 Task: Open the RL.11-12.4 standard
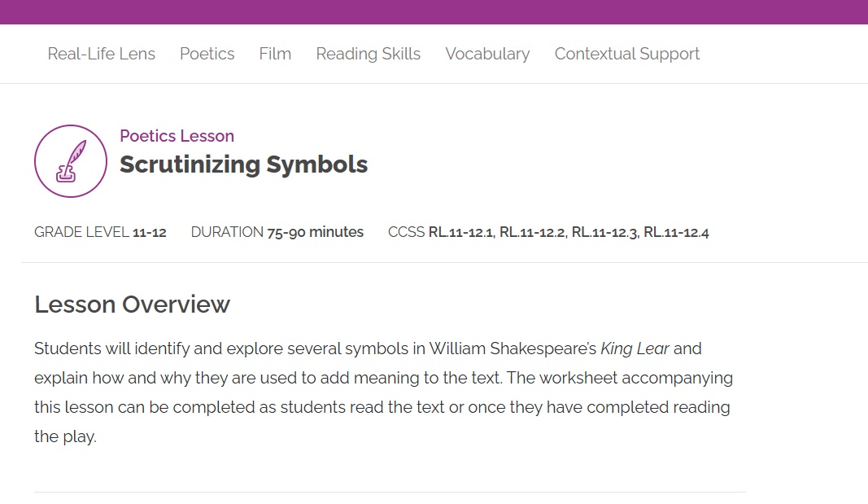[676, 233]
